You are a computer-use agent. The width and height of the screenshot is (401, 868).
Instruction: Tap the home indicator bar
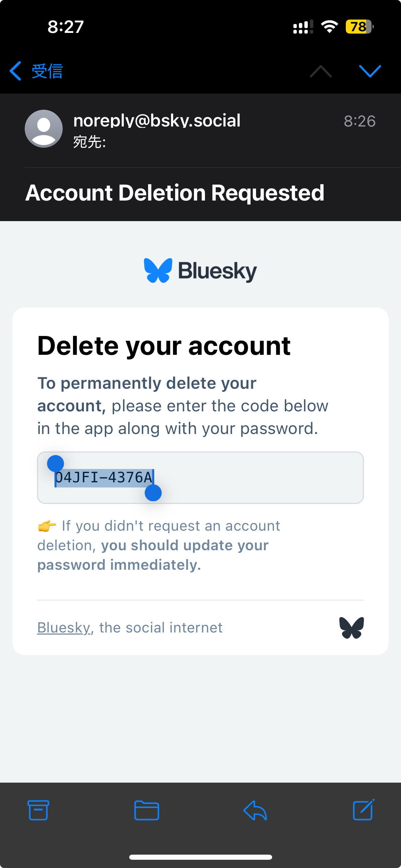(x=200, y=857)
